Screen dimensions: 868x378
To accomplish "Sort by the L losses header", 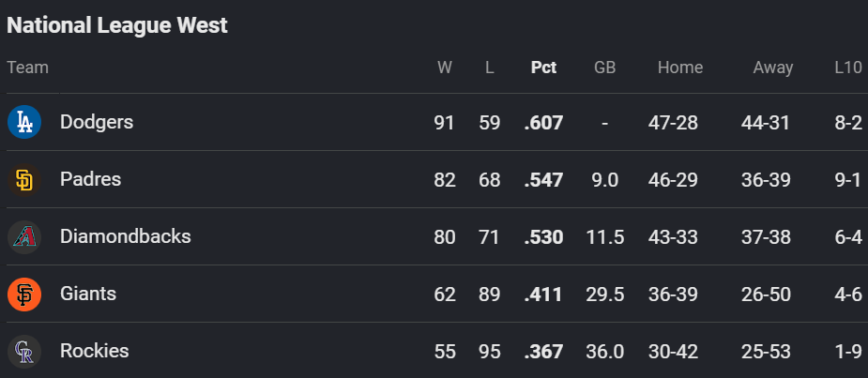I will pos(489,68).
